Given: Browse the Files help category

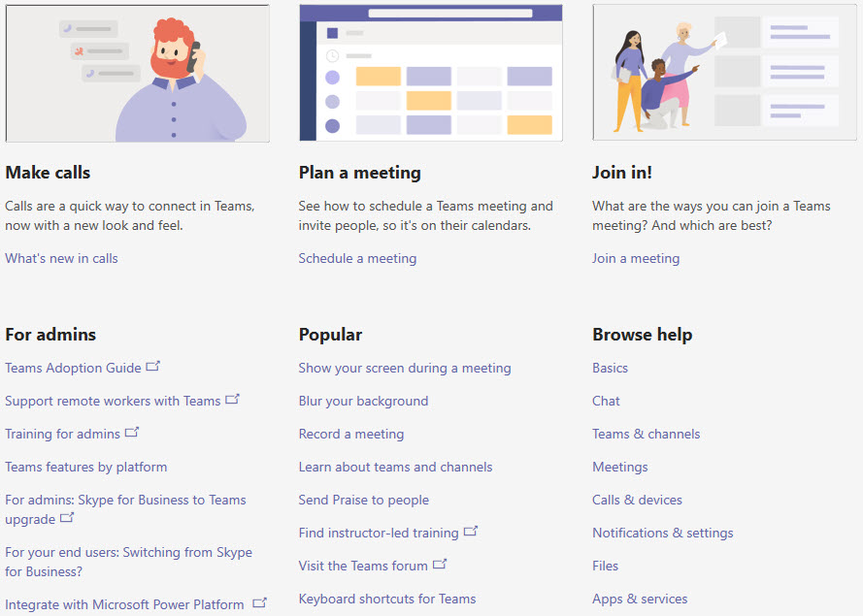Looking at the screenshot, I should pos(606,566).
